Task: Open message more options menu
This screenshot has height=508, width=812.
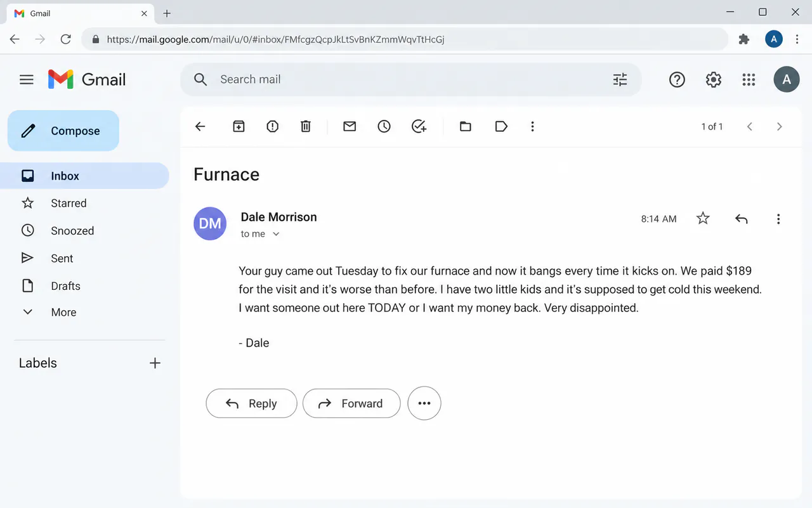Action: (778, 219)
